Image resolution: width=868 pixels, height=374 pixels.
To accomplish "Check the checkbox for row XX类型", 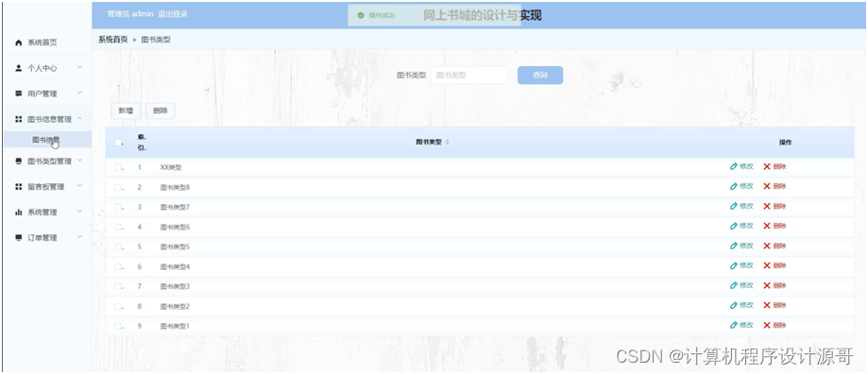I will (118, 167).
